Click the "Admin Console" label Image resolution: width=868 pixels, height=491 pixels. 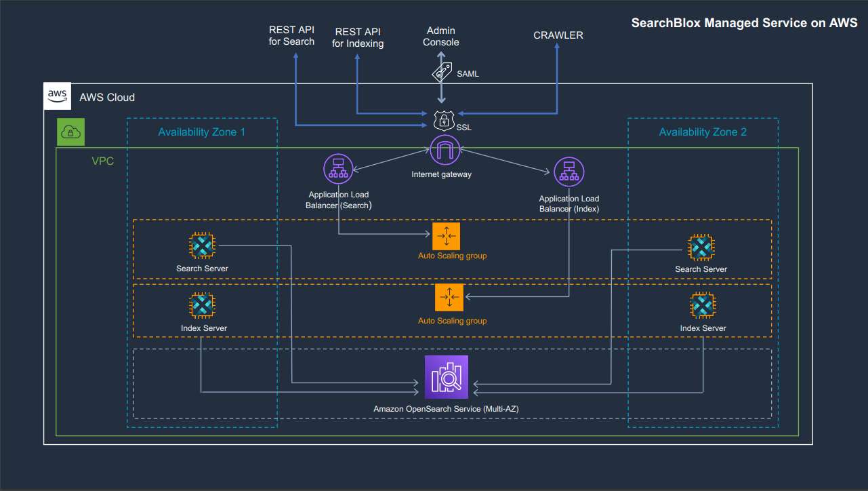pos(441,36)
